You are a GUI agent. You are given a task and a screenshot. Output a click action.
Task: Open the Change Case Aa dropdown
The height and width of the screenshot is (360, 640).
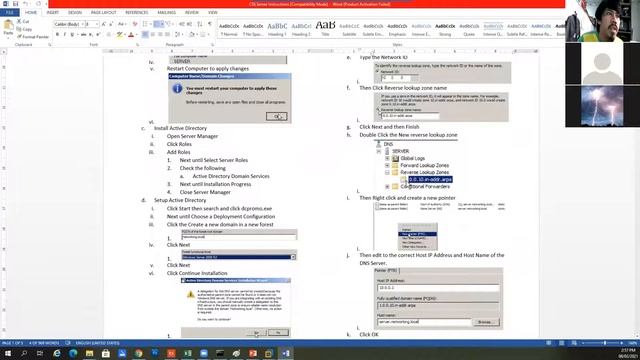click(122, 24)
